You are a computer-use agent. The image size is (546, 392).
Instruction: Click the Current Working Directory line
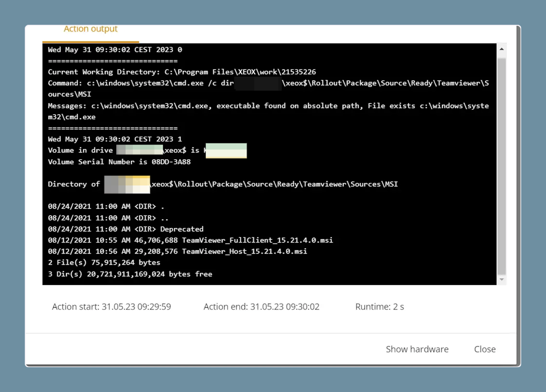coord(182,72)
